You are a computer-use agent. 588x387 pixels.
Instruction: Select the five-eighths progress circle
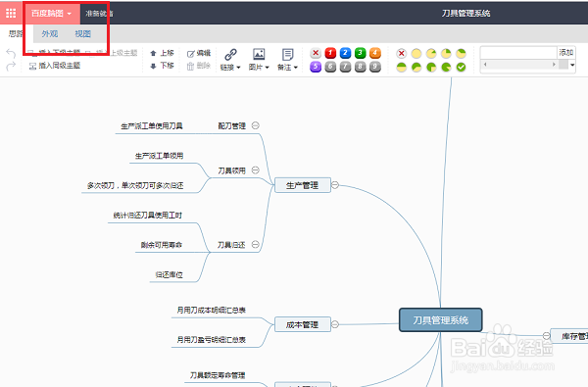coord(416,68)
